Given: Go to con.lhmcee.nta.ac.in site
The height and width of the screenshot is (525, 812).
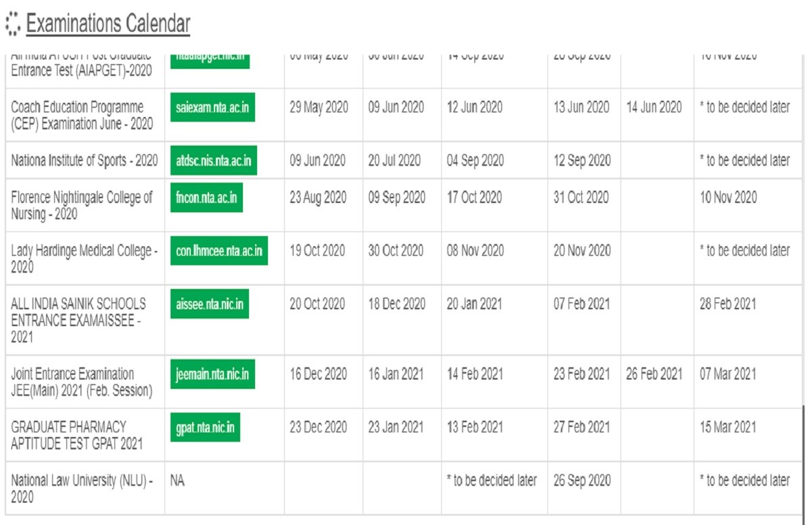Looking at the screenshot, I should 219,251.
